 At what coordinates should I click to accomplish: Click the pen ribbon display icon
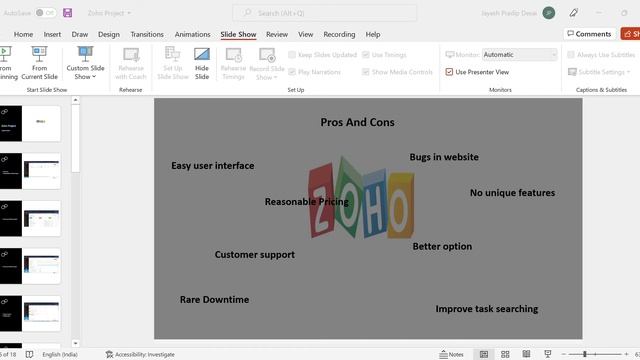[x=573, y=13]
